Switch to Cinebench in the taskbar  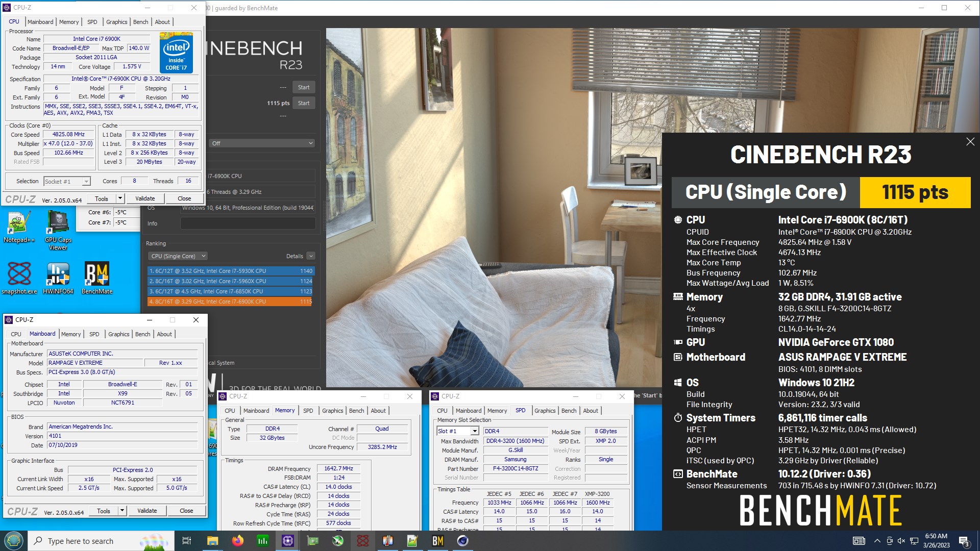pyautogui.click(x=463, y=541)
